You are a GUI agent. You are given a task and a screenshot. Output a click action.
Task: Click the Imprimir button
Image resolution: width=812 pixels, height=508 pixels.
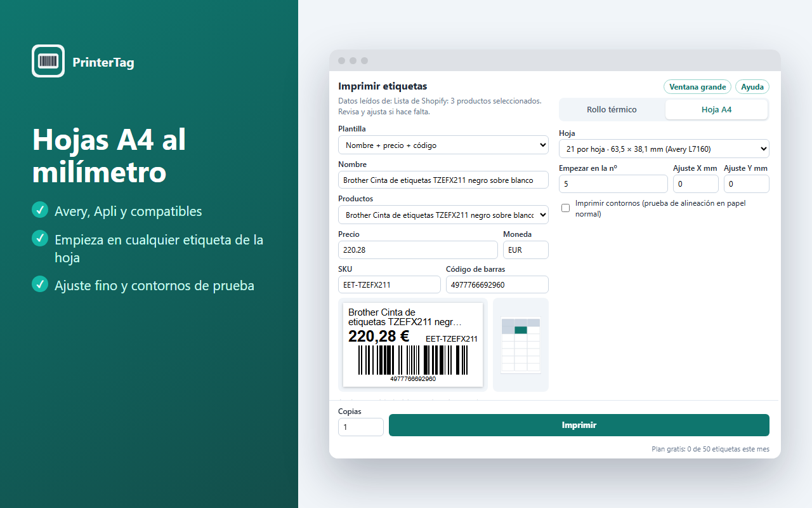[x=579, y=425]
